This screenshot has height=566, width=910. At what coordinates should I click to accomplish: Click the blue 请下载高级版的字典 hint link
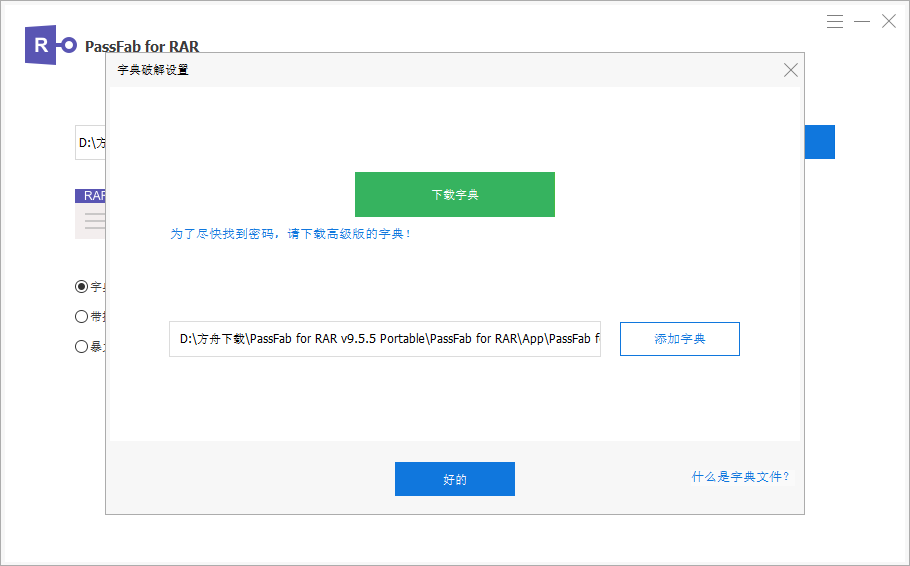point(291,234)
